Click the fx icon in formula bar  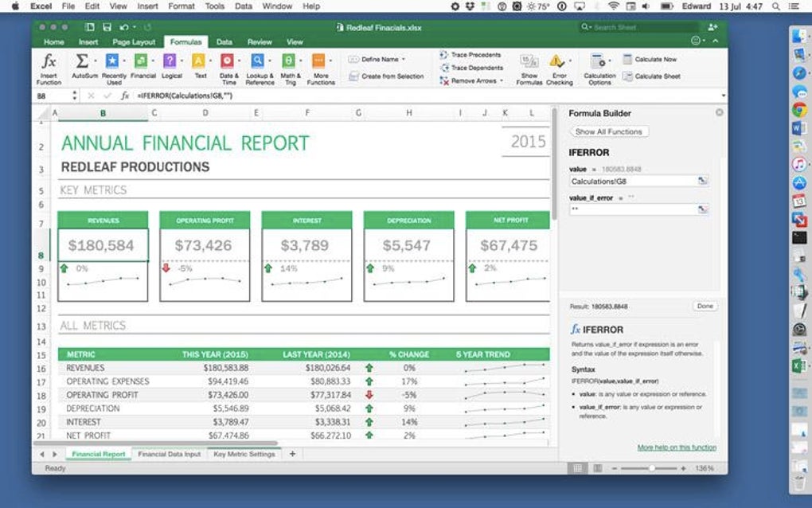click(x=125, y=96)
